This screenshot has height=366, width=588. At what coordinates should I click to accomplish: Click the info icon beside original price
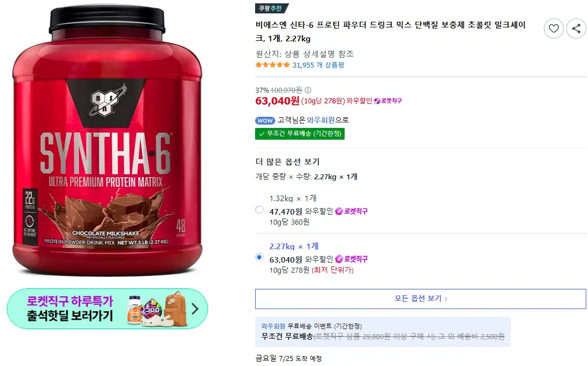[308, 90]
